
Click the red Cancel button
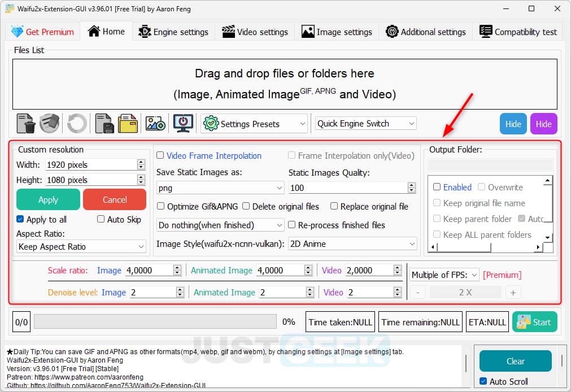pos(115,199)
